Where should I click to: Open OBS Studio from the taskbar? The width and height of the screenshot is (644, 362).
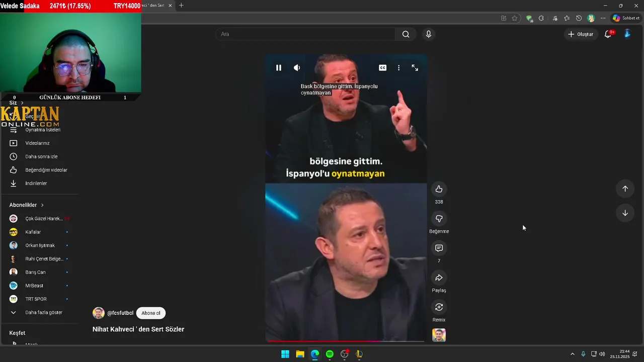click(345, 354)
